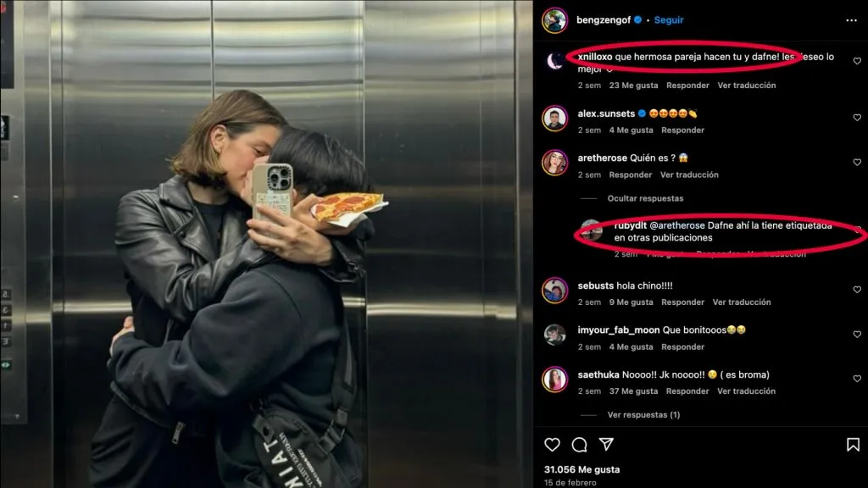Show translation for aretherose's comment

(x=689, y=175)
